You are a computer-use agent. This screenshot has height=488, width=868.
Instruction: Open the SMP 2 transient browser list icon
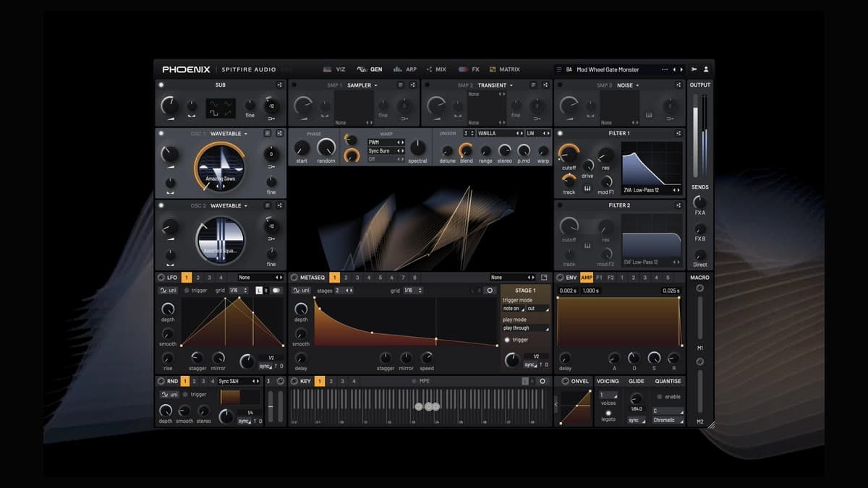pos(533,85)
